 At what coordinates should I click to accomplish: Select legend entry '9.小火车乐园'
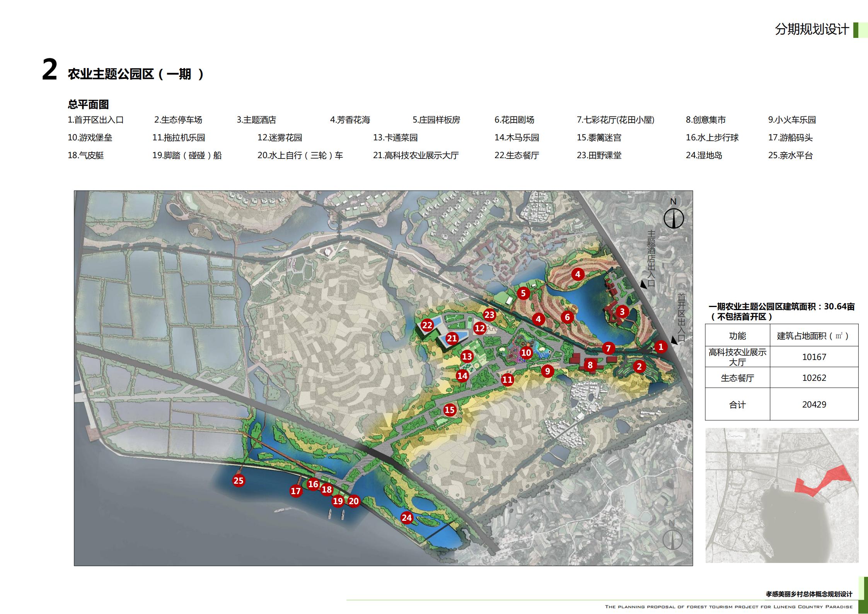pos(792,120)
